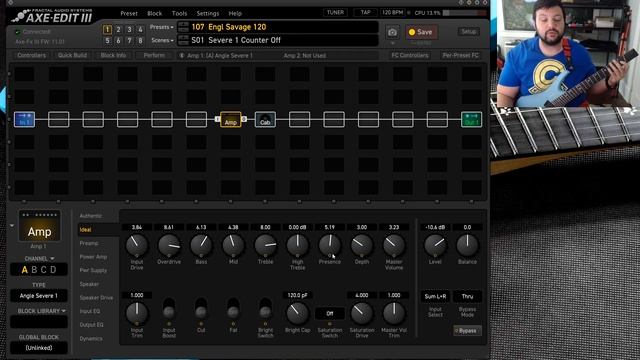This screenshot has height=360, width=640.
Task: Select the Cab block in the grid
Action: pos(265,120)
